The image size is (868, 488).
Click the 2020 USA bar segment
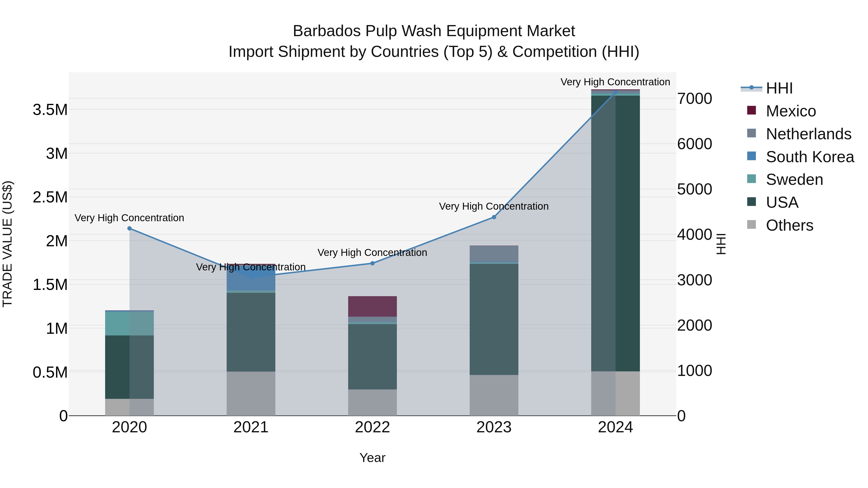pos(129,367)
